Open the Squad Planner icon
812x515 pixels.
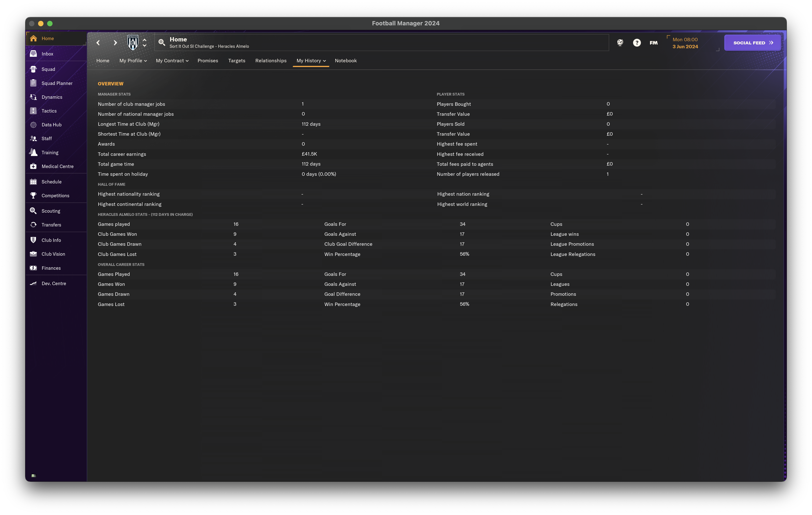33,83
